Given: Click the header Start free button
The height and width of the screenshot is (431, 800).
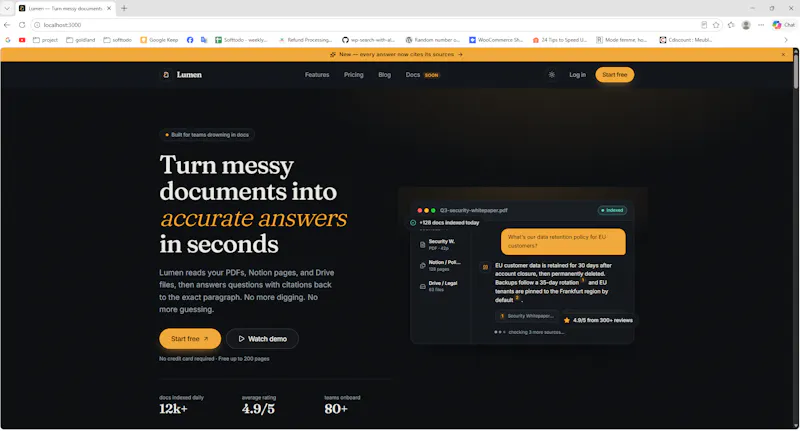Looking at the screenshot, I should click(x=614, y=75).
